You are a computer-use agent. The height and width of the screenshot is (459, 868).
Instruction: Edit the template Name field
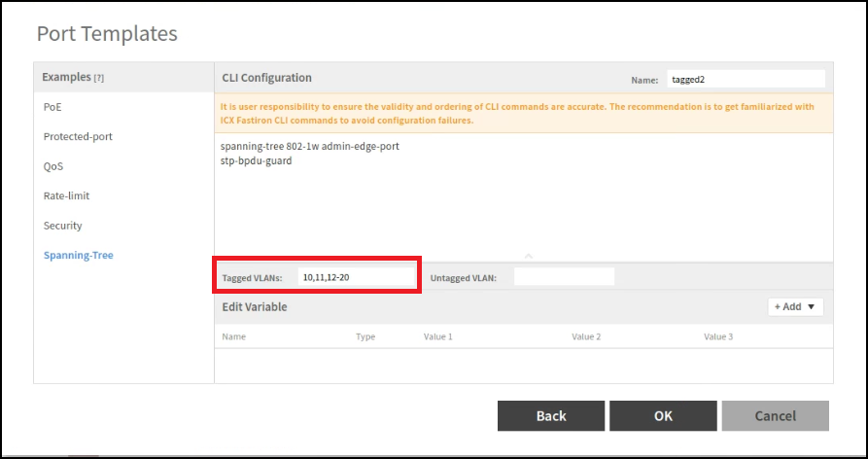tap(746, 79)
